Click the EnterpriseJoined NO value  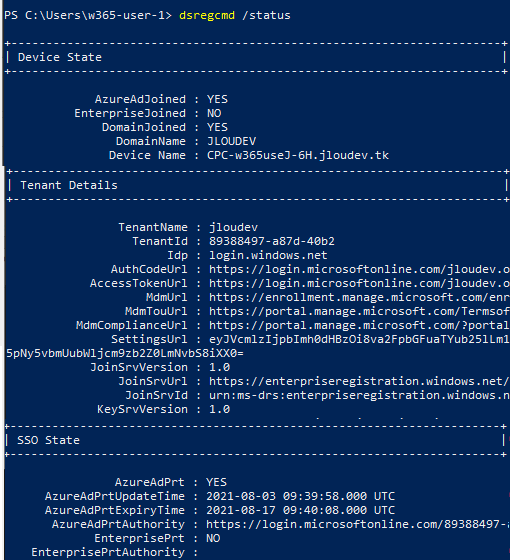pyautogui.click(x=214, y=113)
